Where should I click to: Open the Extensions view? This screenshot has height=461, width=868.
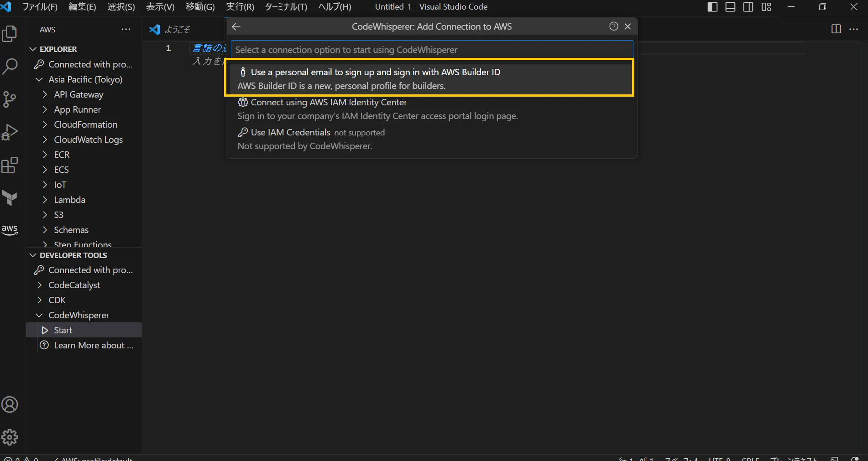(10, 165)
